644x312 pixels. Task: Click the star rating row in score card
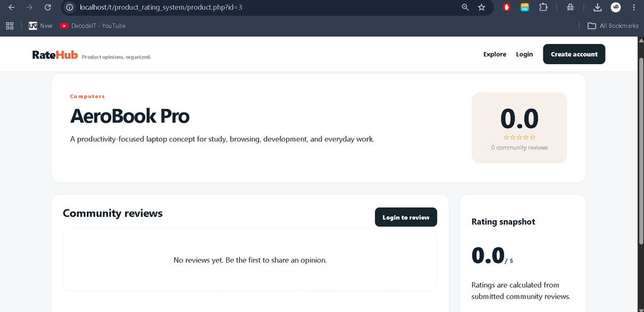[519, 137]
